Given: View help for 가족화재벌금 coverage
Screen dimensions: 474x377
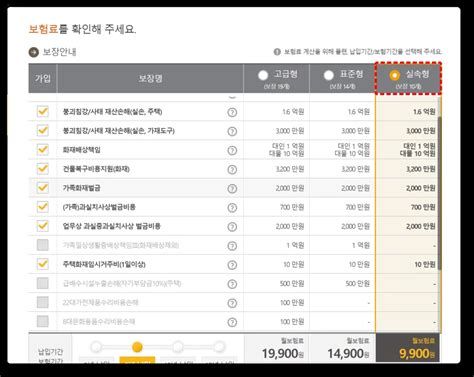Looking at the screenshot, I should (232, 189).
